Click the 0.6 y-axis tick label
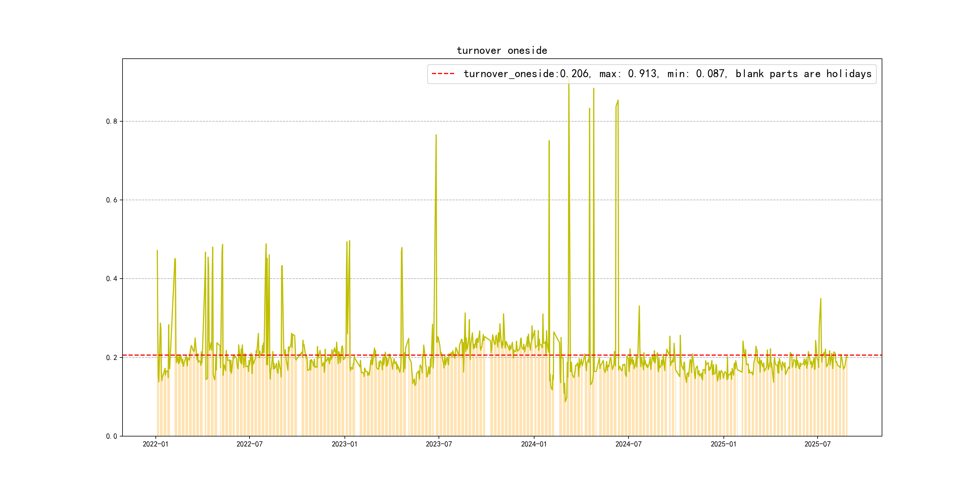 (112, 200)
